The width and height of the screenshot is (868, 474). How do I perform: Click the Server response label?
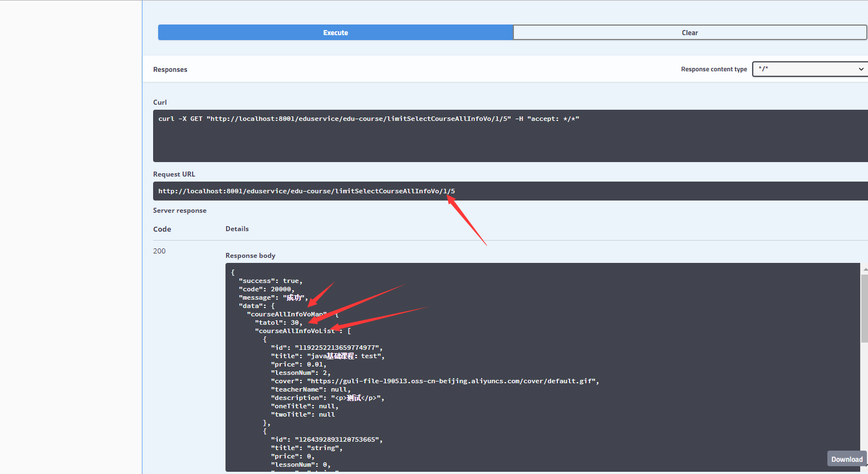180,211
